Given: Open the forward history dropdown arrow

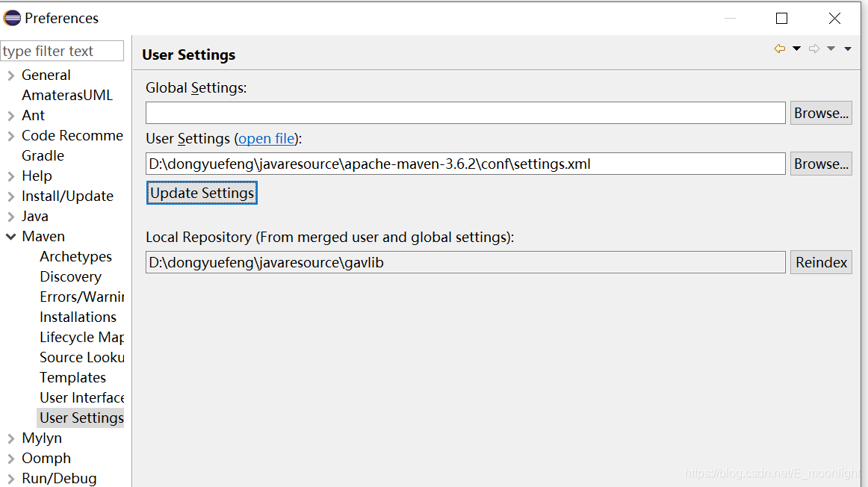Looking at the screenshot, I should tap(831, 49).
